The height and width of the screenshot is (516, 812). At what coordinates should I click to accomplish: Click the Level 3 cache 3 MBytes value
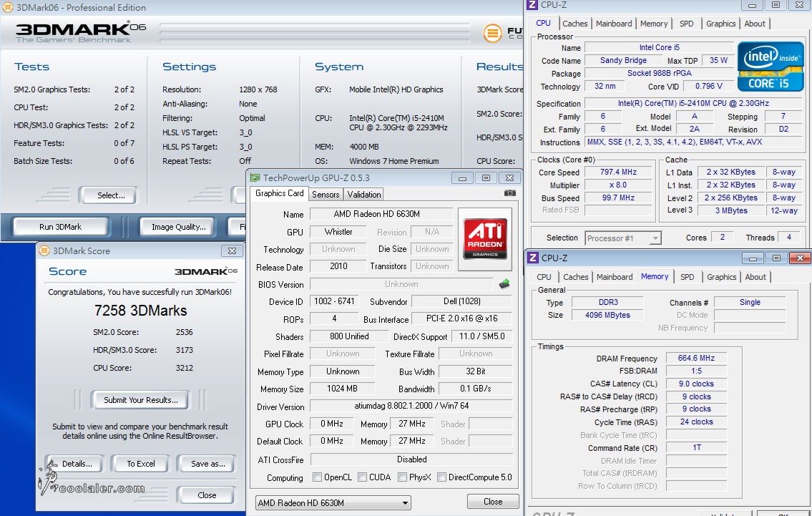pyautogui.click(x=730, y=210)
